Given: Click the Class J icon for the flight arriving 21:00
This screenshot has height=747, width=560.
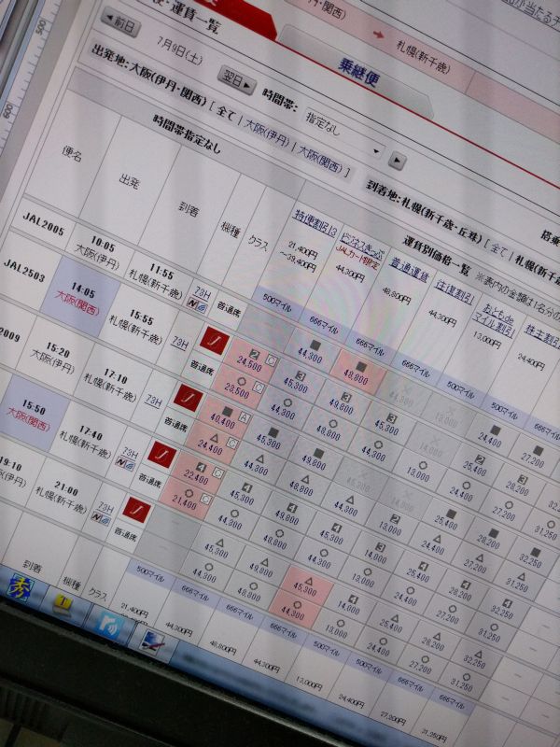Looking at the screenshot, I should (136, 509).
